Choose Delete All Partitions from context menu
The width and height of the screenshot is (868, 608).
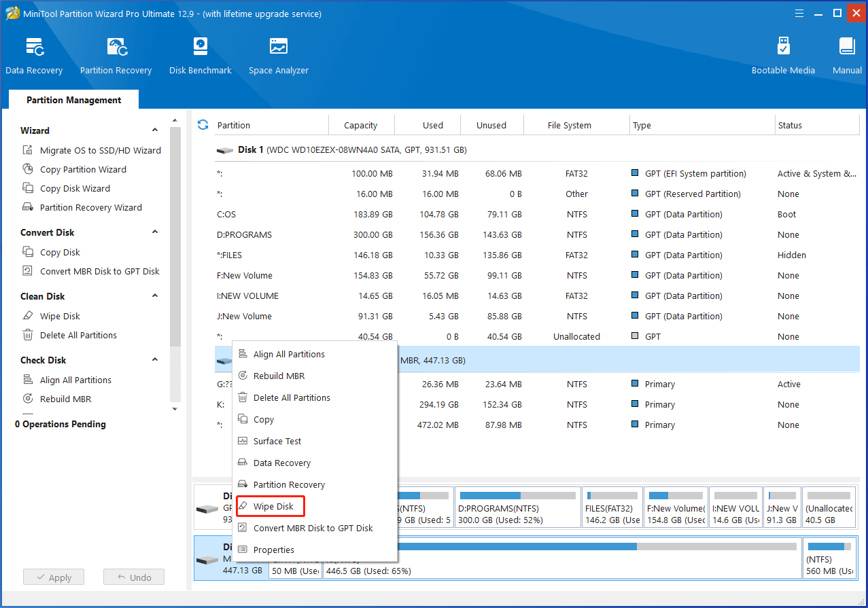[315, 397]
